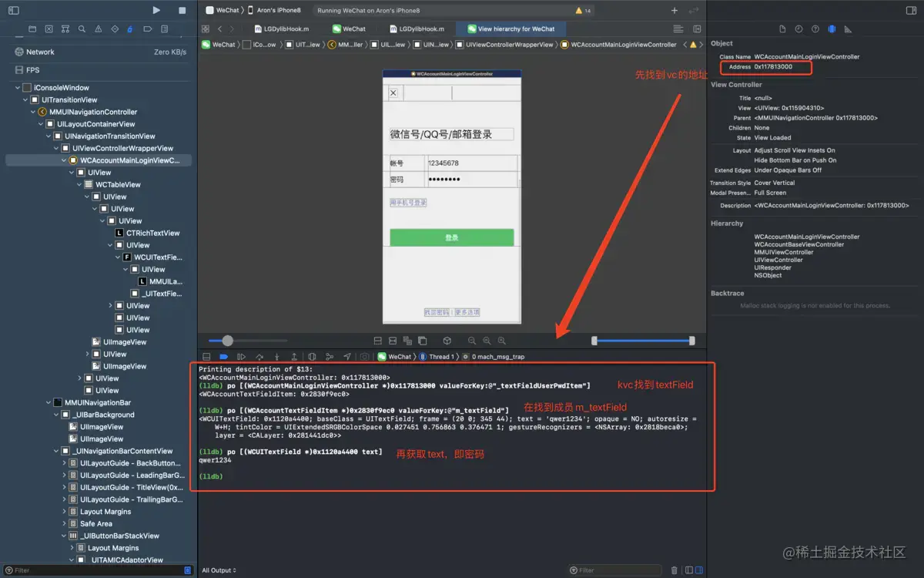This screenshot has height=578, width=924.
Task: Show the Quick Help inspector
Action: 815,29
